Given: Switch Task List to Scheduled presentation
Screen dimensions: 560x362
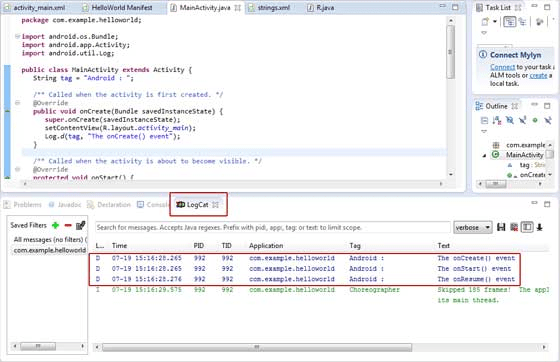Looking at the screenshot, I should (522, 22).
